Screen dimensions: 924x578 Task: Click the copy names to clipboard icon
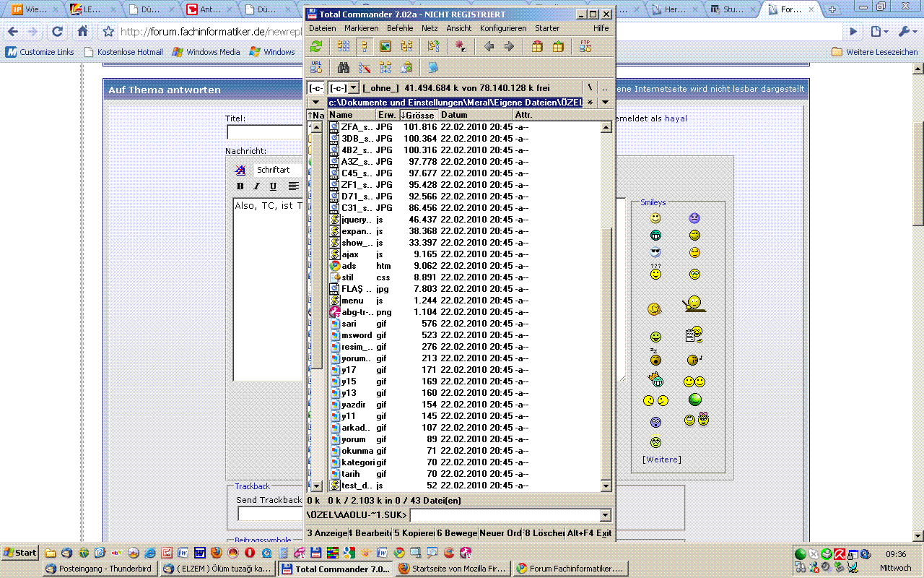(406, 67)
